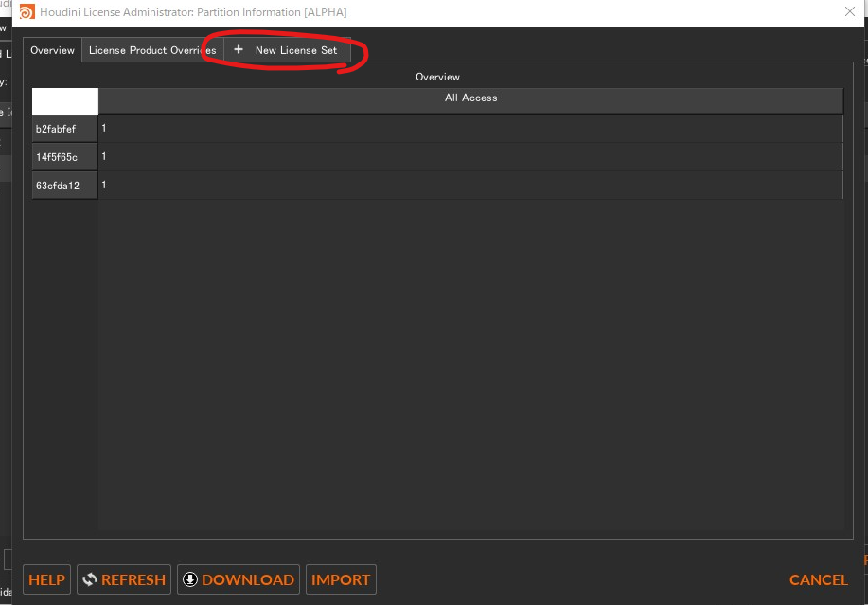Click the Houdini logo in the title bar
Image resolution: width=868 pixels, height=605 pixels.
click(27, 12)
